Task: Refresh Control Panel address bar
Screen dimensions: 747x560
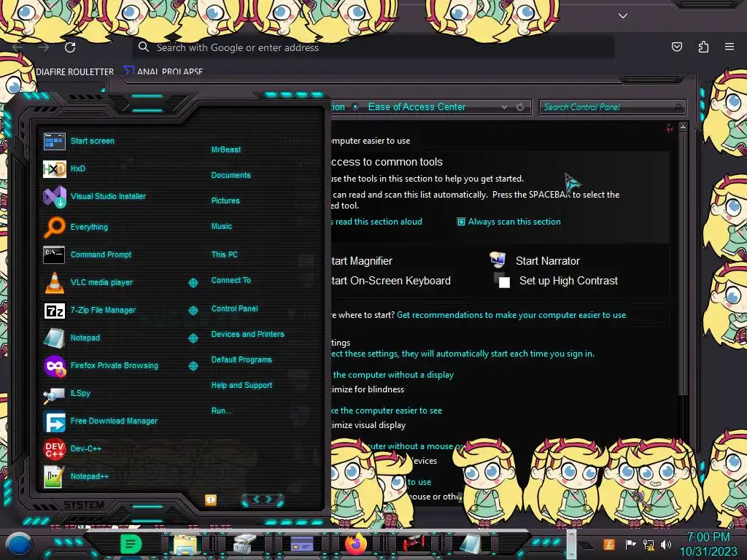Action: pos(520,107)
